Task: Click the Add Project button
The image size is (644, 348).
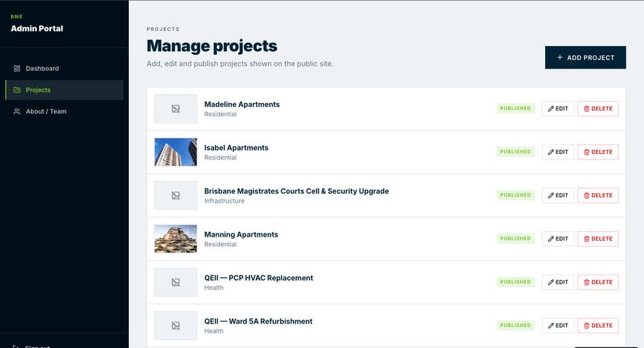Action: coord(585,58)
